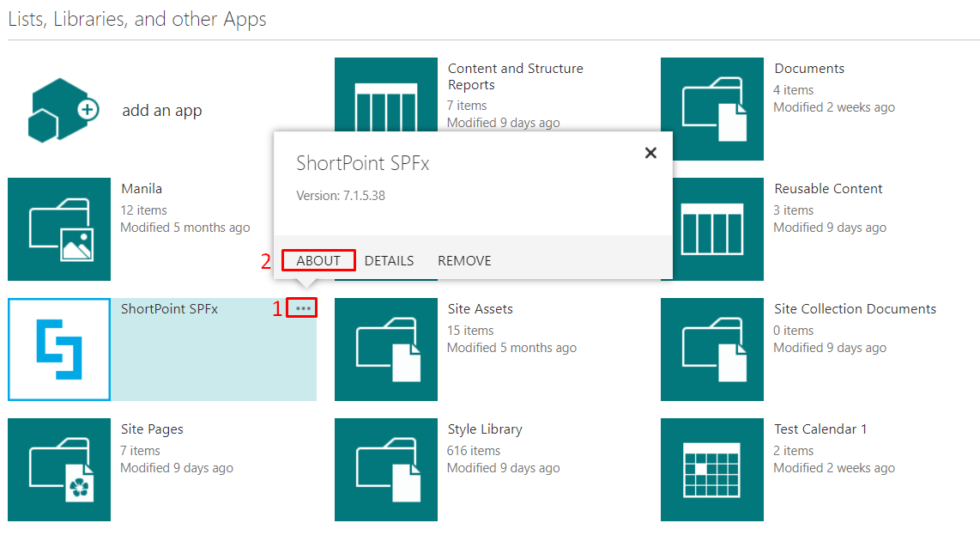Click '0 items' under Site Collection Documents

794,331
